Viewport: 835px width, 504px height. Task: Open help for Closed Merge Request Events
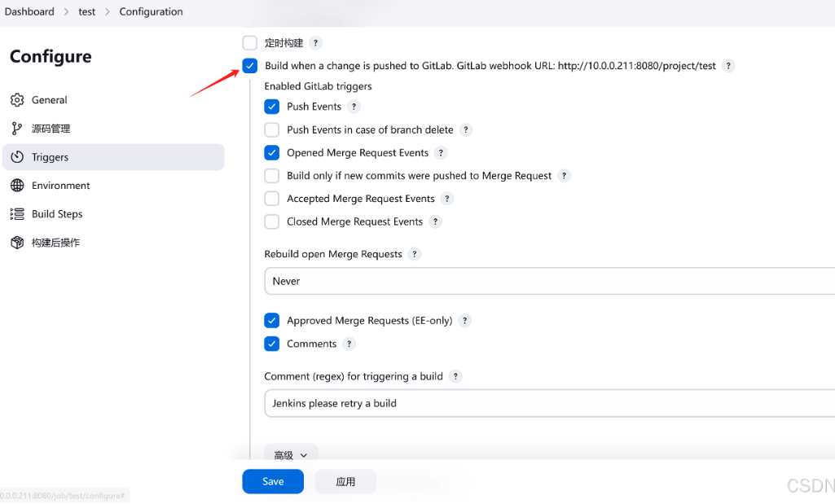(435, 221)
